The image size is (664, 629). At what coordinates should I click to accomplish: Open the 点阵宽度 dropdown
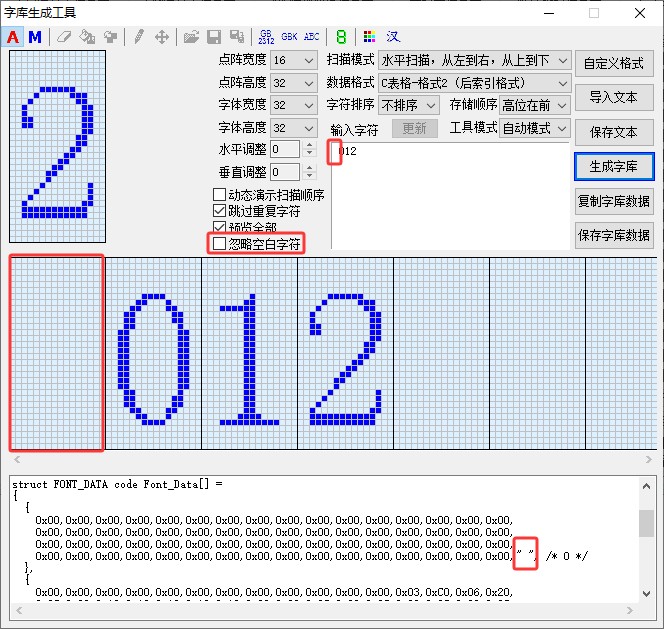point(293,61)
